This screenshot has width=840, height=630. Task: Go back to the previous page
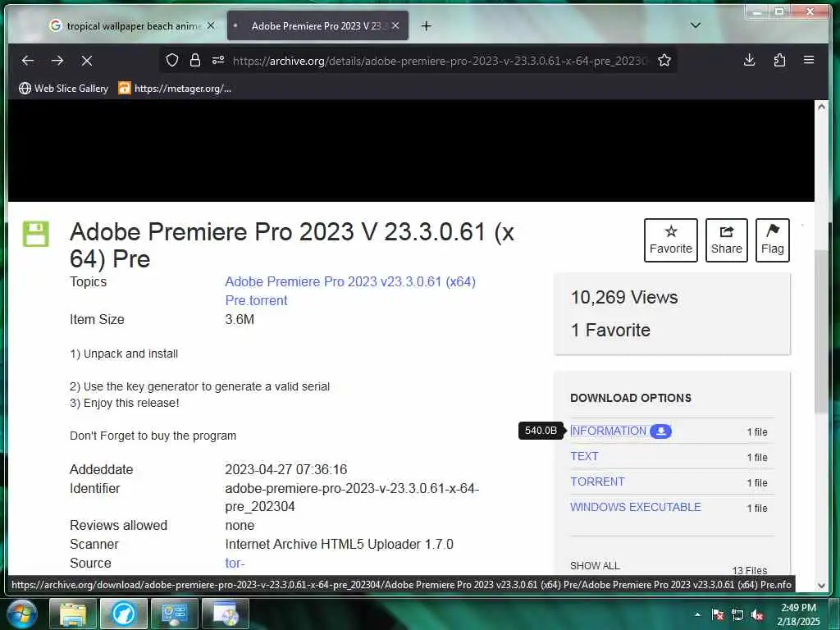tap(28, 61)
